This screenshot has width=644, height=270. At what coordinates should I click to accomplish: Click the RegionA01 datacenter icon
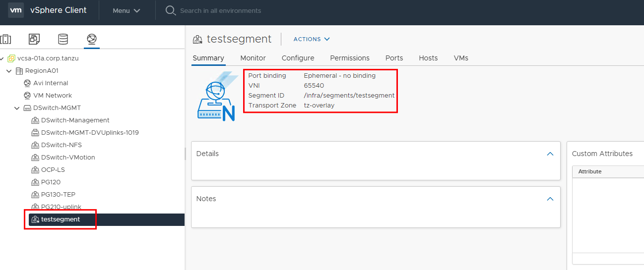click(19, 71)
